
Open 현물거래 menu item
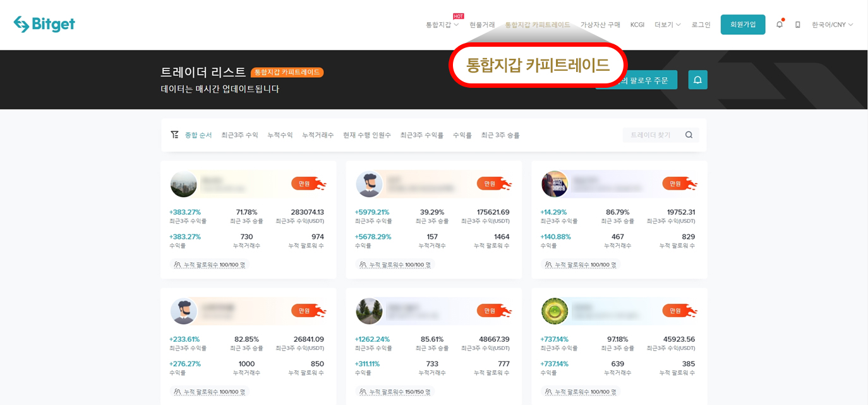(482, 25)
